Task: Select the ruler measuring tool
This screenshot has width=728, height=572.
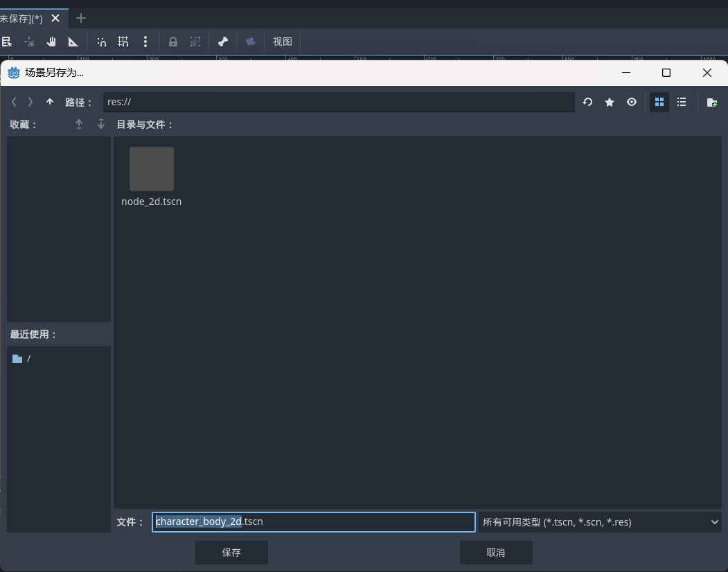Action: (73, 42)
